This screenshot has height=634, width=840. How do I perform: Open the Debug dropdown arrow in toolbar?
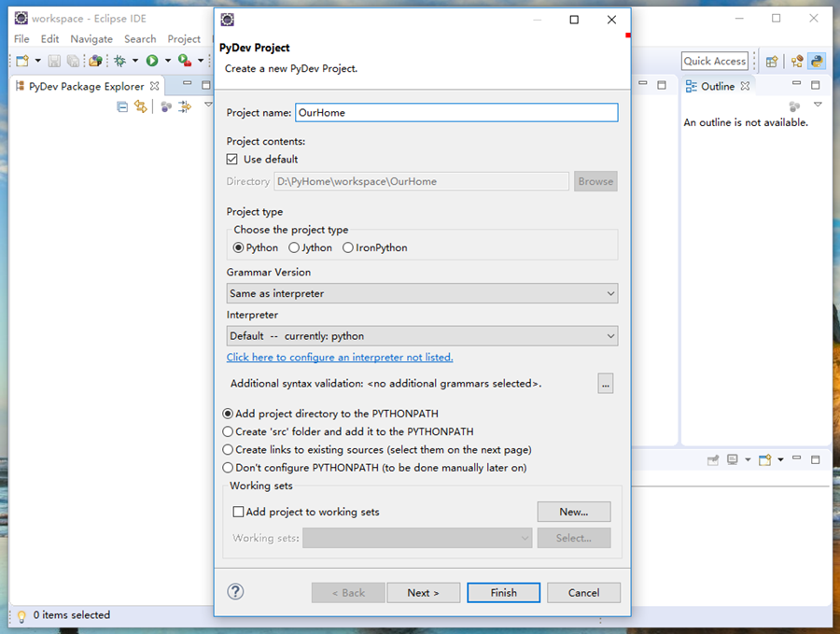coord(135,61)
